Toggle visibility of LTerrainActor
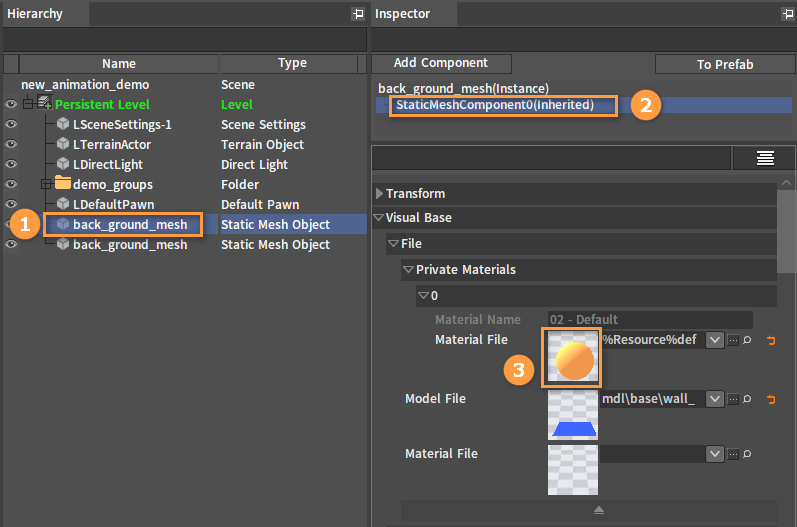Viewport: 797px width, 527px height. pyautogui.click(x=11, y=145)
